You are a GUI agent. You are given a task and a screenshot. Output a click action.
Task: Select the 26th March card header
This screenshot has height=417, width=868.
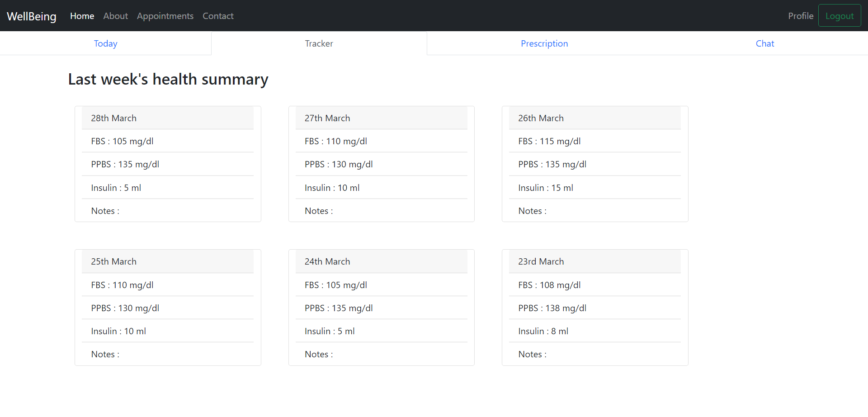tap(595, 118)
